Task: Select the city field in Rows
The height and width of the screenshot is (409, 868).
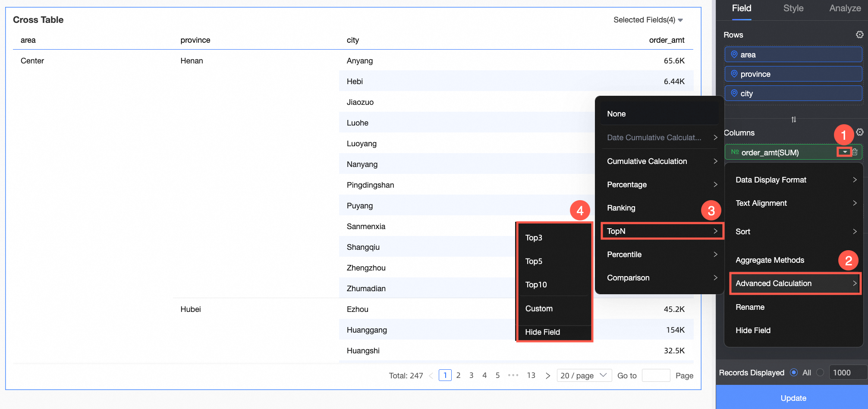Action: (793, 93)
